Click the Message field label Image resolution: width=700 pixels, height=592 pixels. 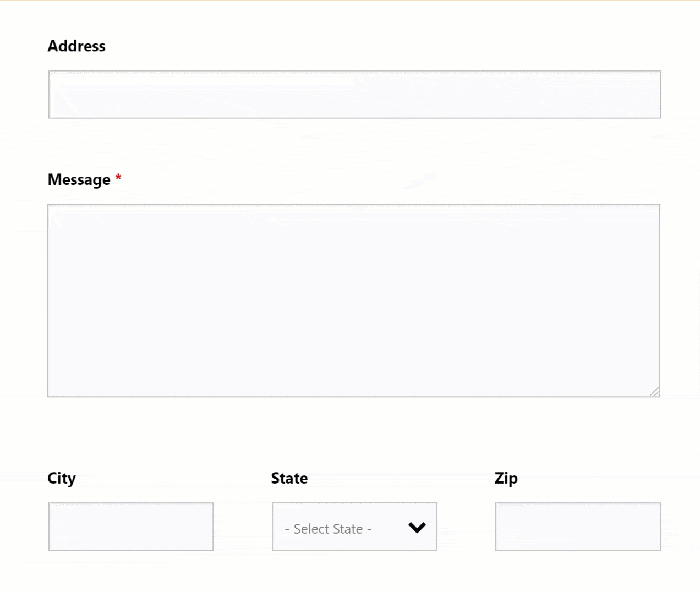[x=79, y=180]
